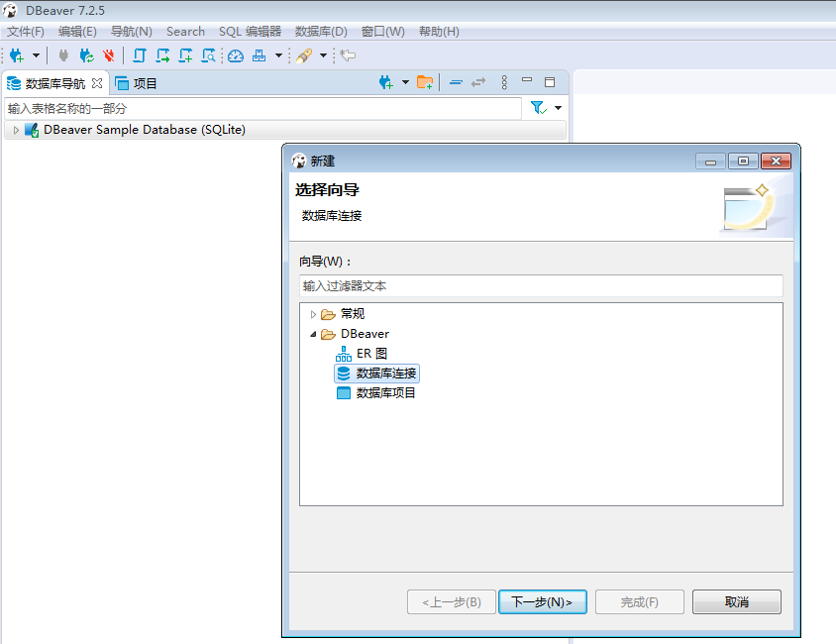
Task: Open the navigator view menu three-dots icon
Action: point(504,82)
